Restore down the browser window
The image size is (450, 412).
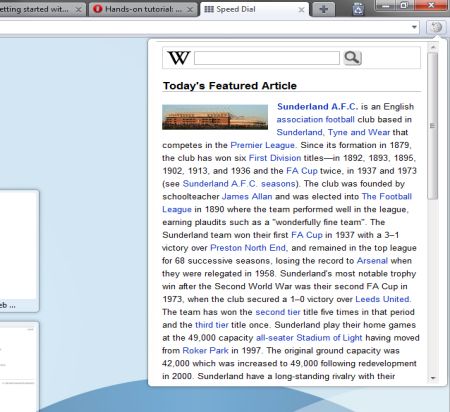[x=404, y=5]
